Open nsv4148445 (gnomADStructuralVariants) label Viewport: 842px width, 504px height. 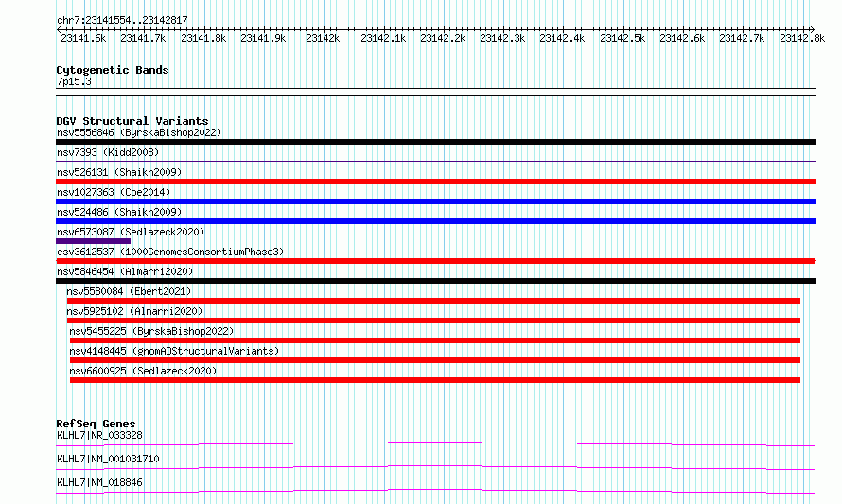(174, 351)
